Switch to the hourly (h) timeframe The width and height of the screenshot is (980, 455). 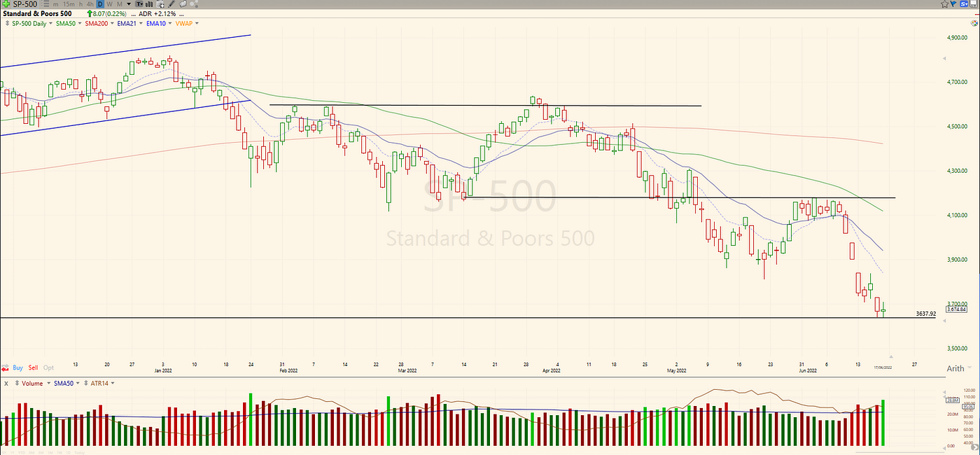click(x=80, y=4)
